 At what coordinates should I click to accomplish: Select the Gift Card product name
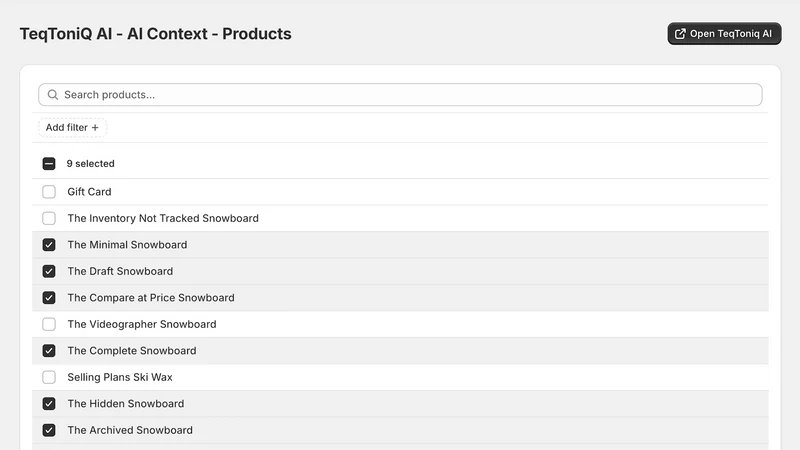pos(89,192)
